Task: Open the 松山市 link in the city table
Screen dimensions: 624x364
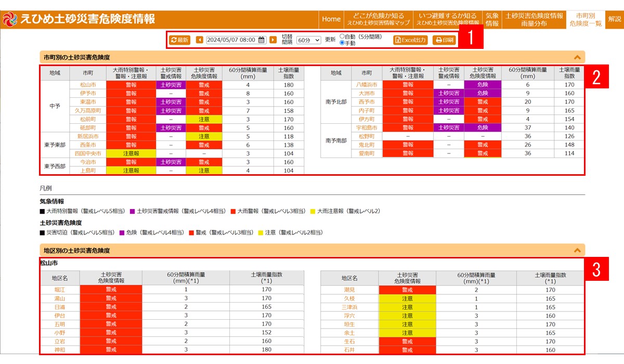Action: [88, 85]
